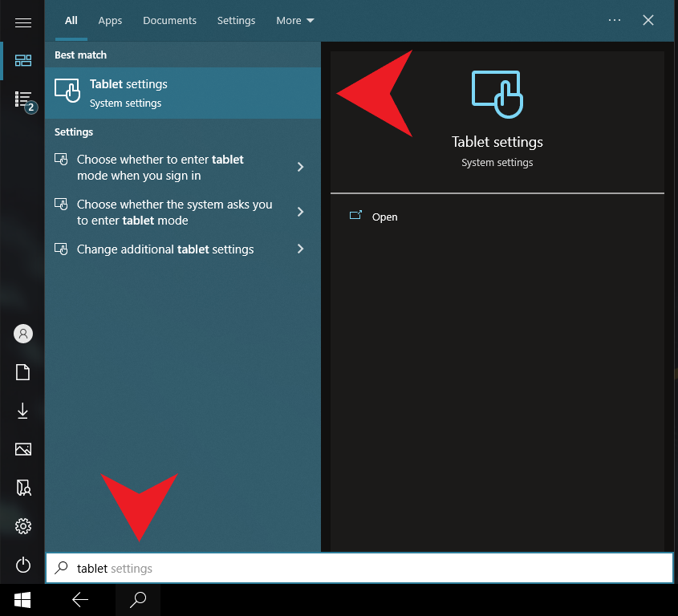Click the search text input field

click(x=361, y=569)
